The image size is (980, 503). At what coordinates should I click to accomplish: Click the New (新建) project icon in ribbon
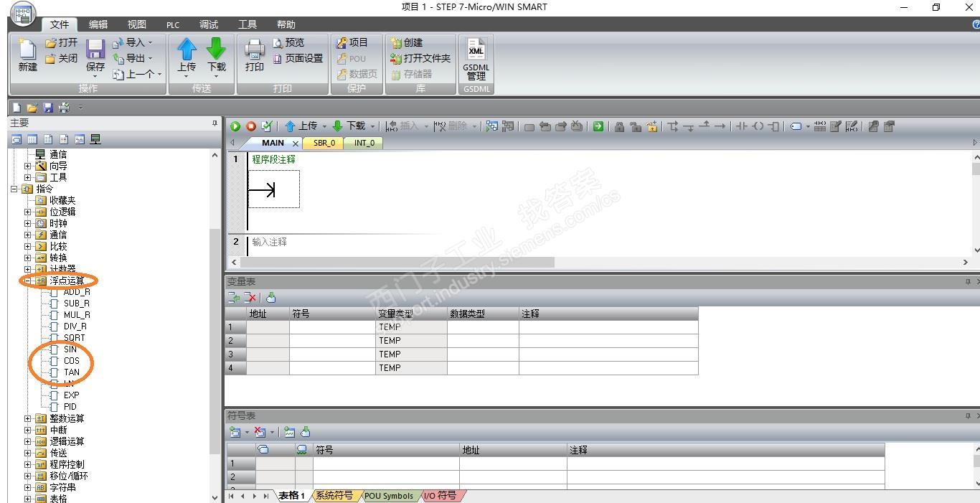[27, 50]
